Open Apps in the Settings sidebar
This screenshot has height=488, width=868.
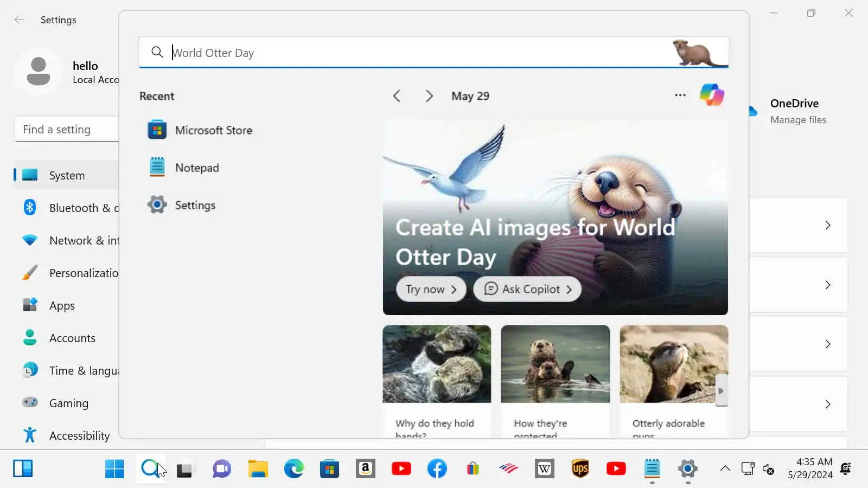[x=66, y=305]
